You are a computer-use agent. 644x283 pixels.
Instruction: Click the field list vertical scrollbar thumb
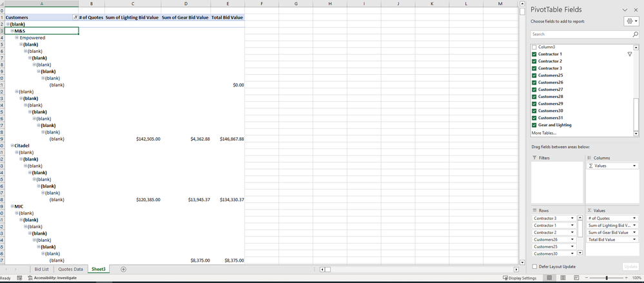pyautogui.click(x=636, y=114)
